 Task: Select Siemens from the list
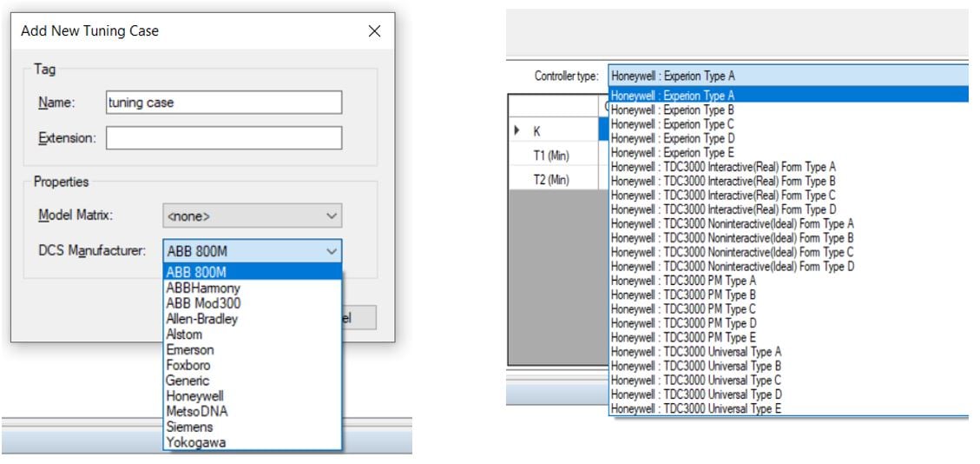click(188, 427)
